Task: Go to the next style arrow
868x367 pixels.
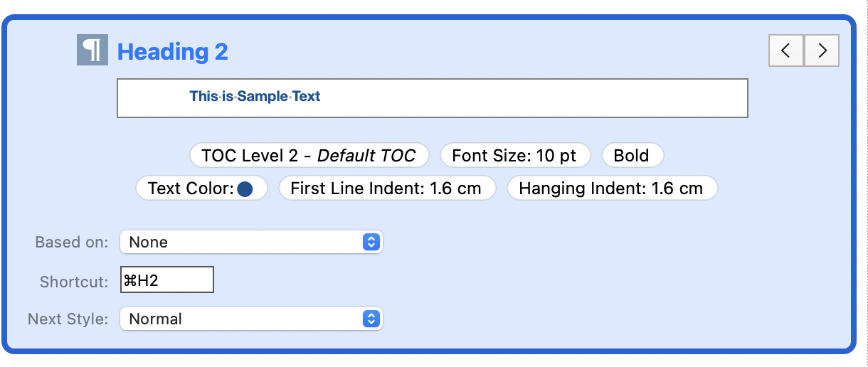Action: tap(822, 50)
